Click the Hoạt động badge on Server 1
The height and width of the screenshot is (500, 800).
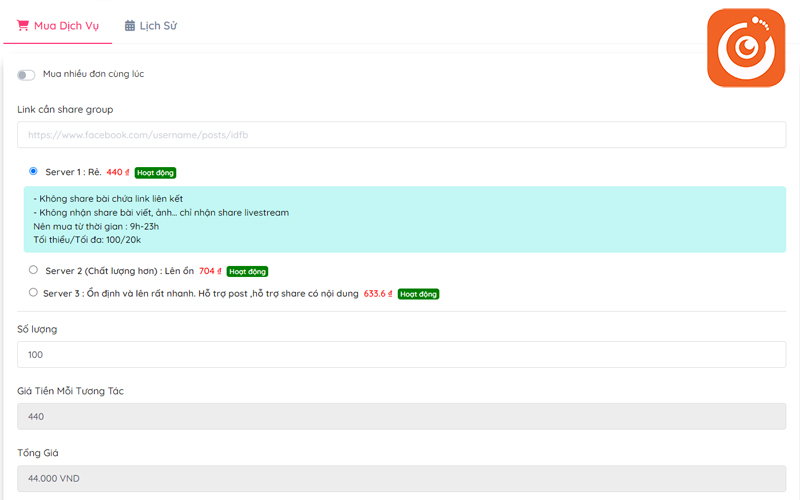[155, 172]
